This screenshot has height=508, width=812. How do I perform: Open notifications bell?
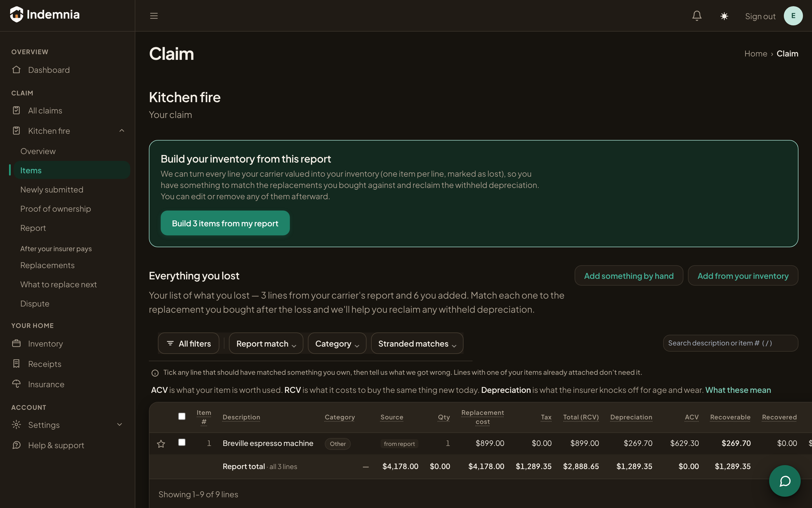(x=697, y=16)
